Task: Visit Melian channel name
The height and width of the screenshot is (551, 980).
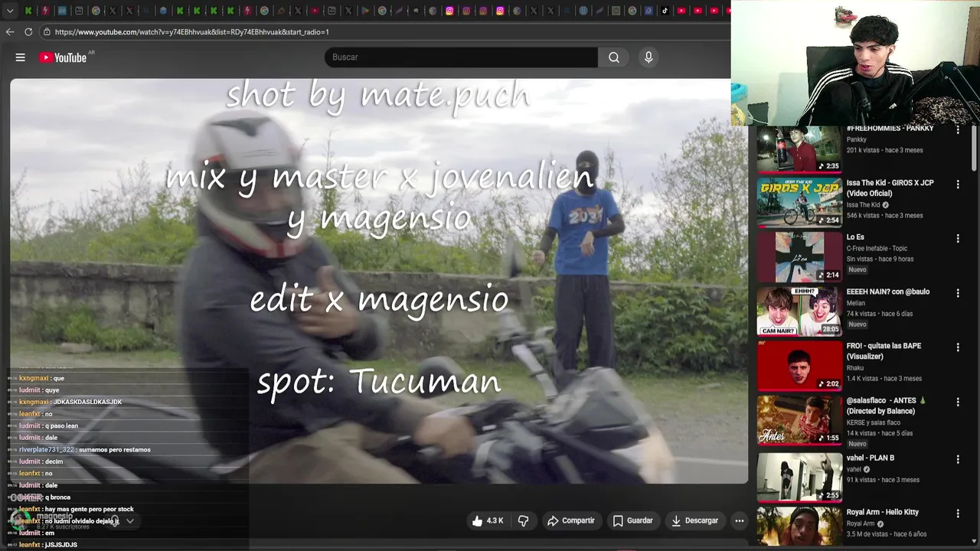Action: click(x=855, y=303)
